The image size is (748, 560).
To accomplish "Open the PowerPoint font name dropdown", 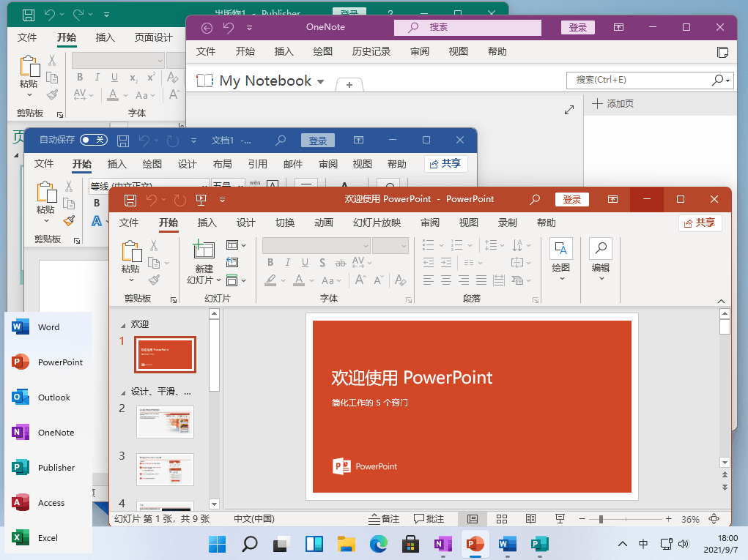I will tap(366, 246).
